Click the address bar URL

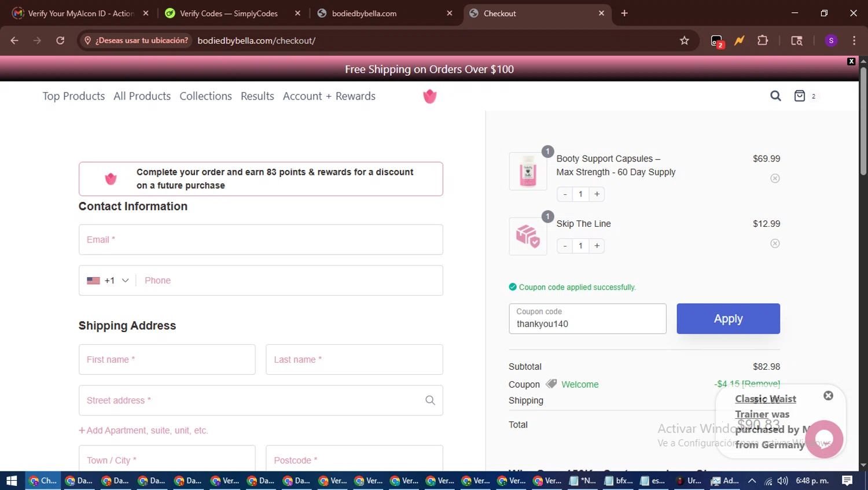tap(256, 40)
